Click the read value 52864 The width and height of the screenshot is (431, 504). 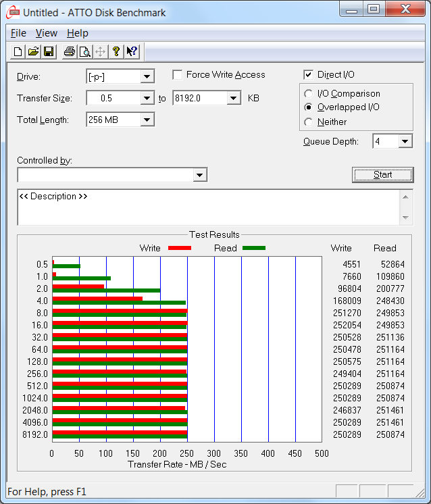coord(392,264)
